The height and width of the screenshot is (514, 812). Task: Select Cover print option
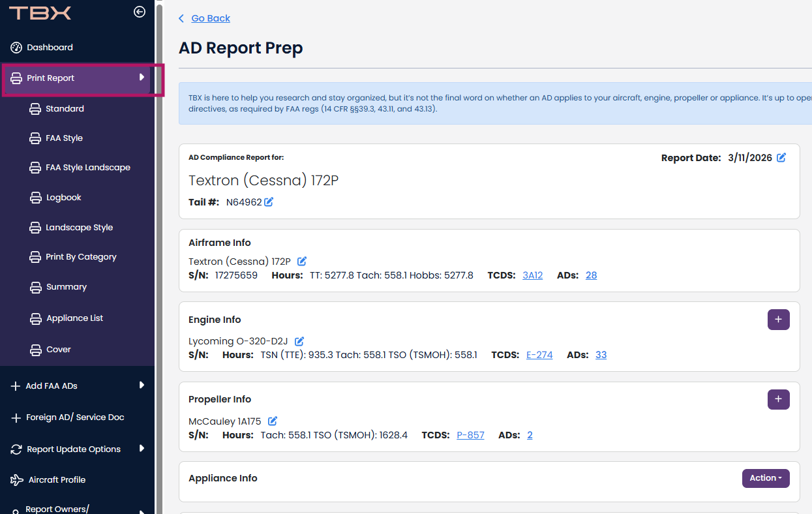coord(59,350)
